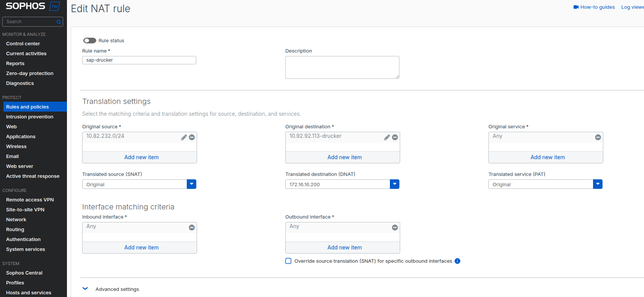
Task: Click the search magnifier icon in sidebar
Action: point(59,22)
